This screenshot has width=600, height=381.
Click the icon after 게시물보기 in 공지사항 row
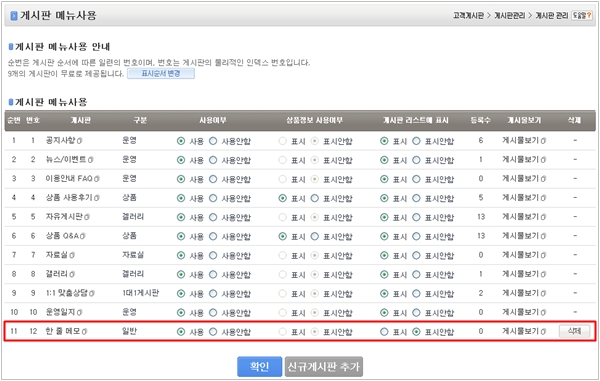click(x=544, y=141)
